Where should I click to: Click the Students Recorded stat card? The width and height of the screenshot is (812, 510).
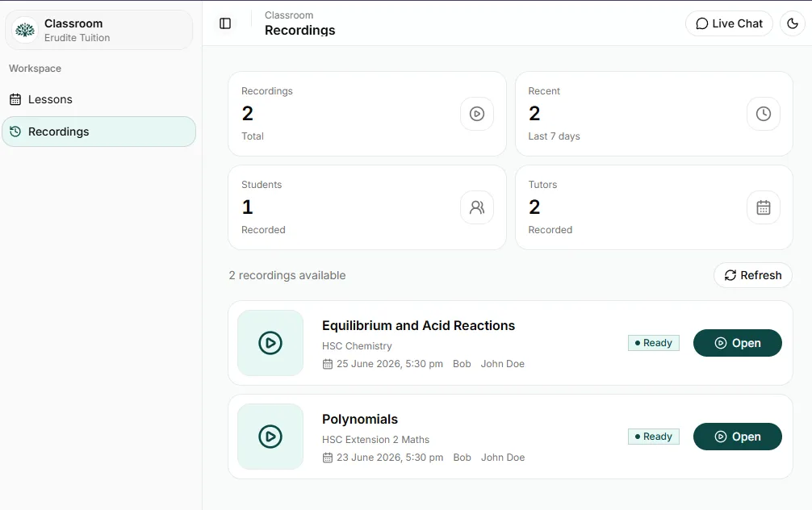point(367,207)
